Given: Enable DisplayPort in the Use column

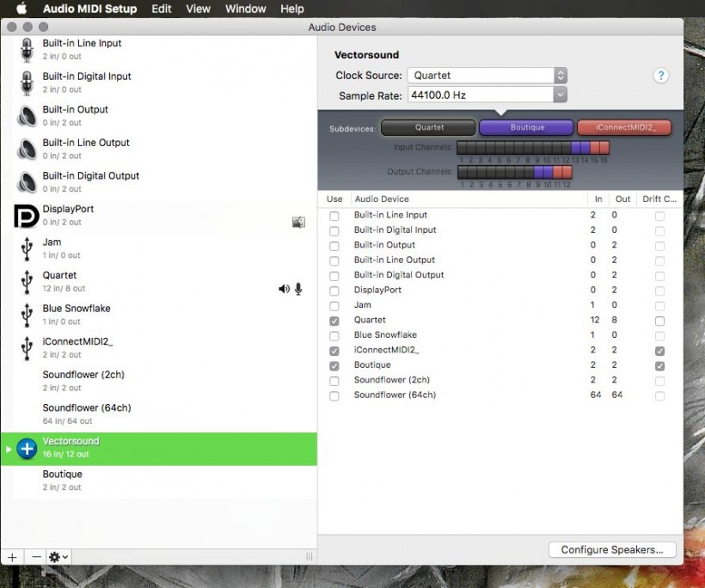Looking at the screenshot, I should click(334, 291).
